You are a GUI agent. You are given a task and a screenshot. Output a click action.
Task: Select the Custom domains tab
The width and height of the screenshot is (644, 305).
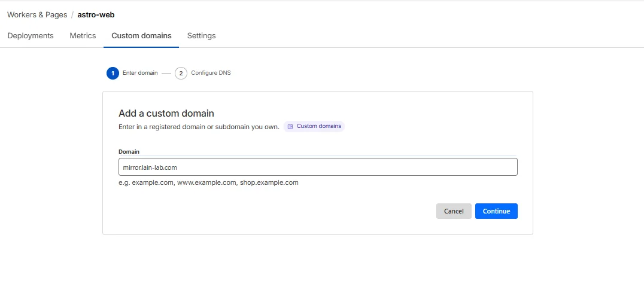click(141, 36)
